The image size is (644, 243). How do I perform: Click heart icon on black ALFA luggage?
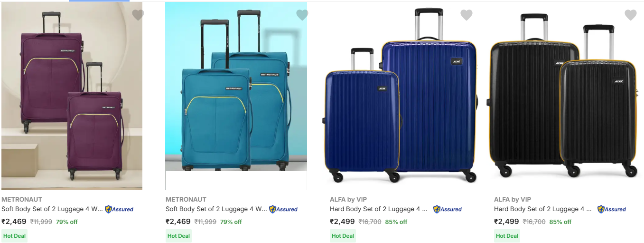(630, 15)
